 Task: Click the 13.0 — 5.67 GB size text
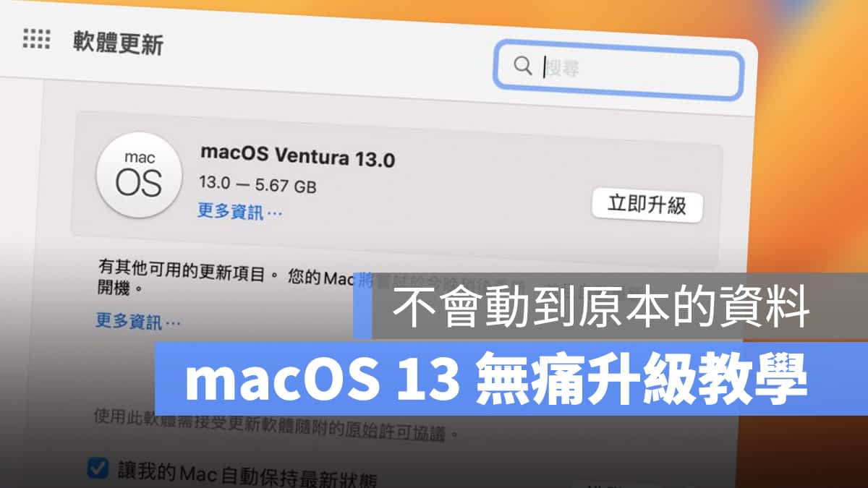(258, 185)
